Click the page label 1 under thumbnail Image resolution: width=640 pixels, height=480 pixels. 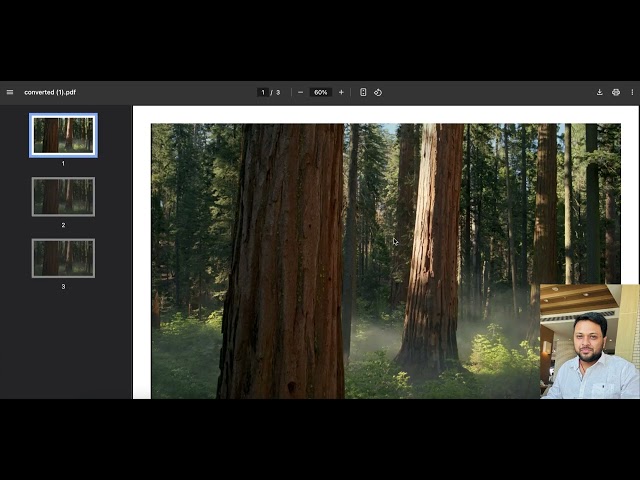(63, 163)
